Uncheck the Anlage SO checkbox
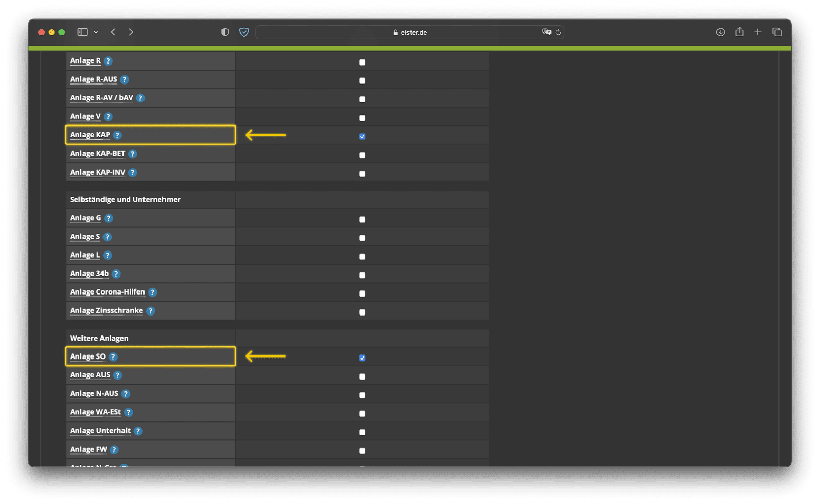The width and height of the screenshot is (820, 504). [362, 358]
